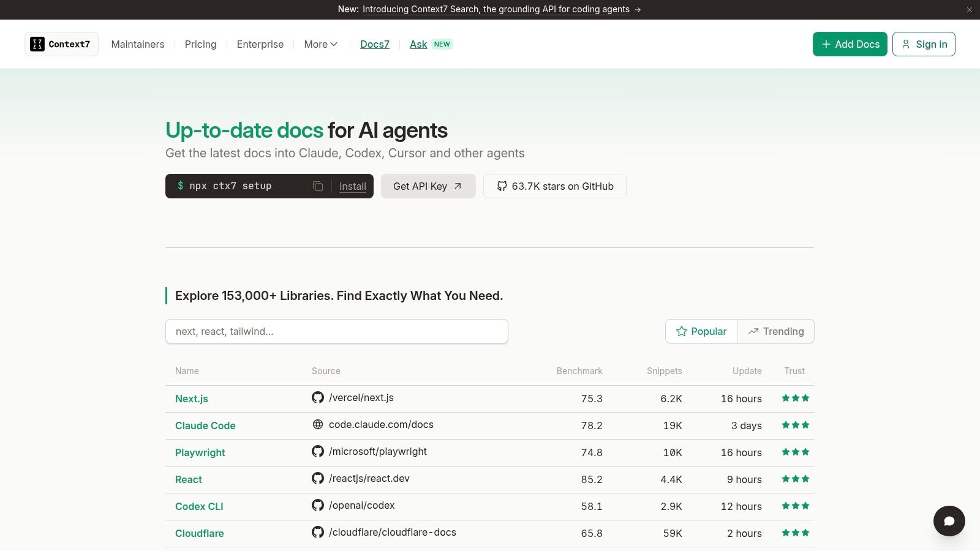Screen dimensions: 980x551
Task: Click trust stars in React row
Action: coord(796,479)
